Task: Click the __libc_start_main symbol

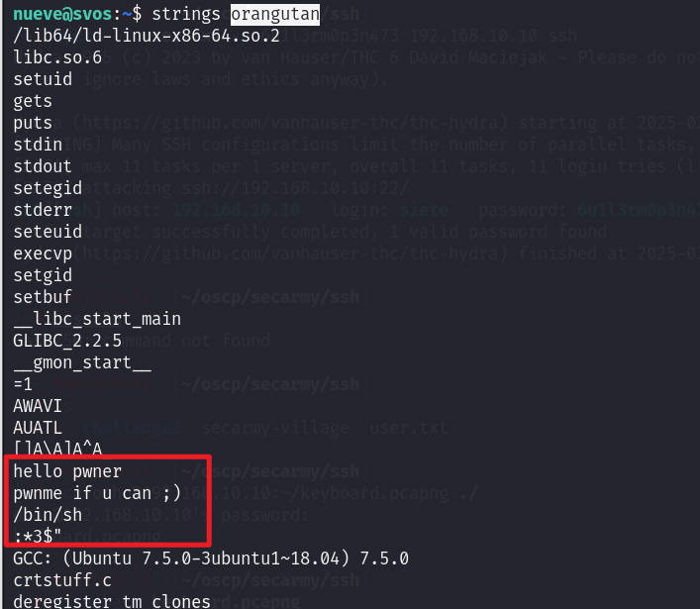Action: [97, 319]
